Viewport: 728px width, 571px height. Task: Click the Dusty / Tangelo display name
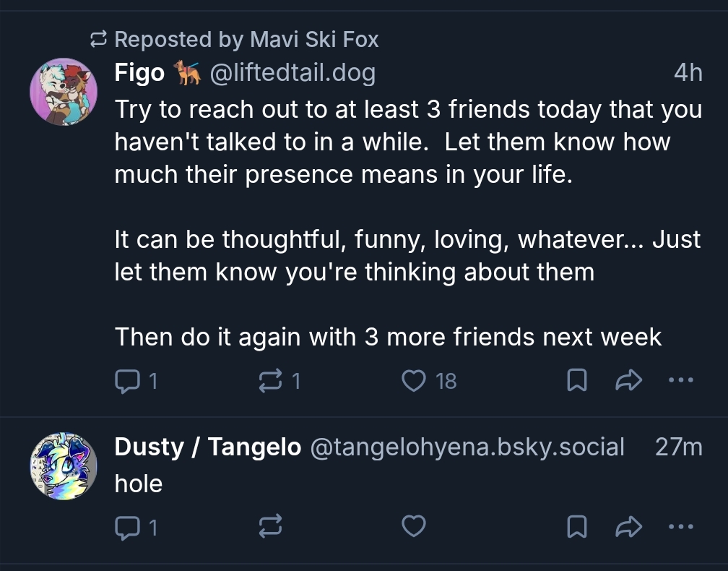pos(207,447)
